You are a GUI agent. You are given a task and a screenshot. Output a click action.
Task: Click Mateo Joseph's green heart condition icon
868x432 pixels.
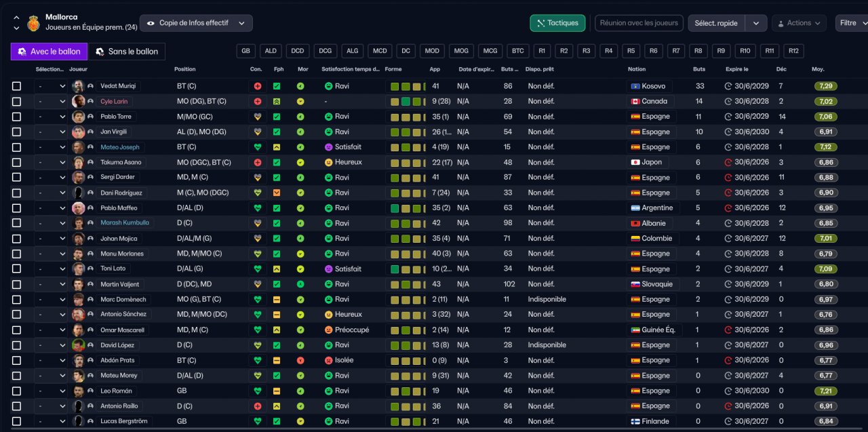(258, 147)
